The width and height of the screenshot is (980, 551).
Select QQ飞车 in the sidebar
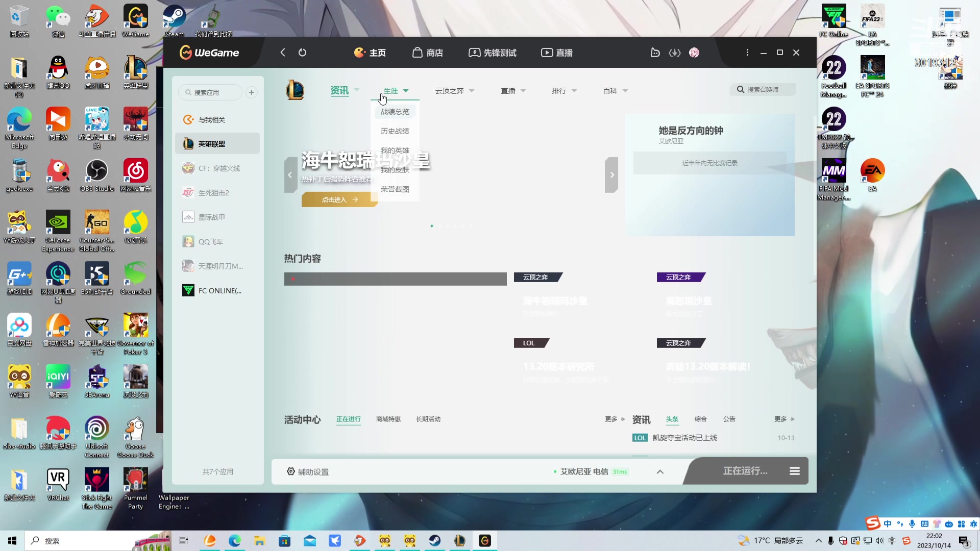pyautogui.click(x=217, y=242)
